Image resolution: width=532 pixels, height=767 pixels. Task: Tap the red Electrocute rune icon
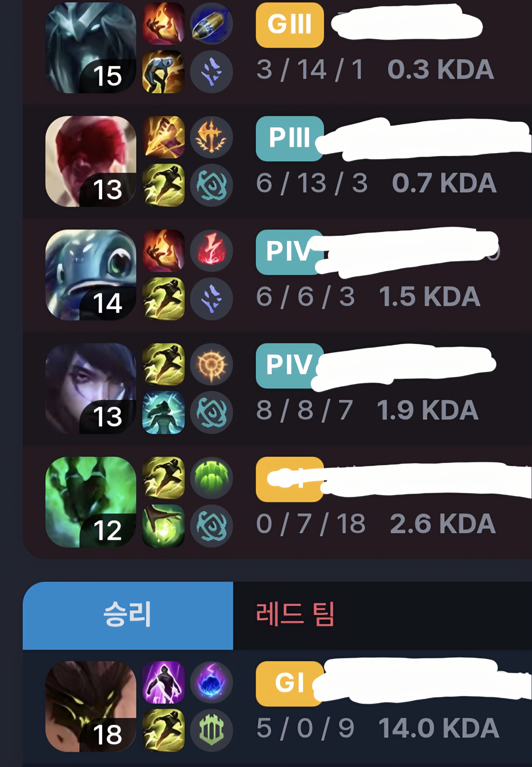(x=211, y=251)
